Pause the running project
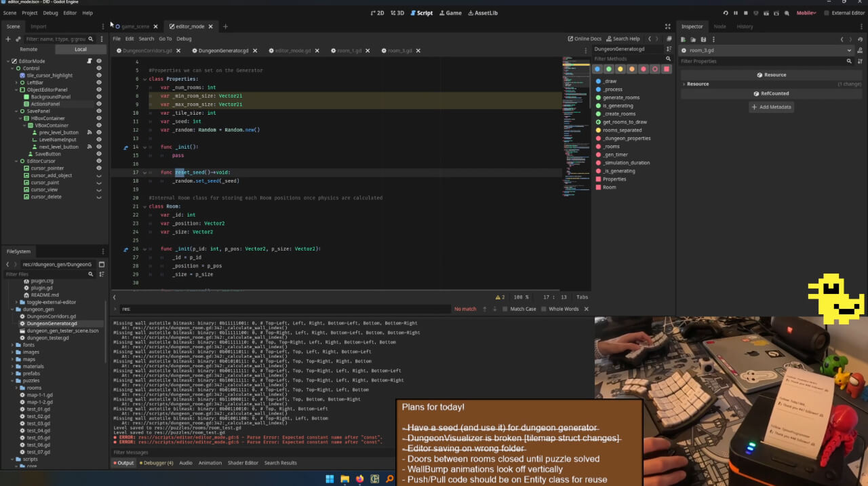 [x=736, y=13]
